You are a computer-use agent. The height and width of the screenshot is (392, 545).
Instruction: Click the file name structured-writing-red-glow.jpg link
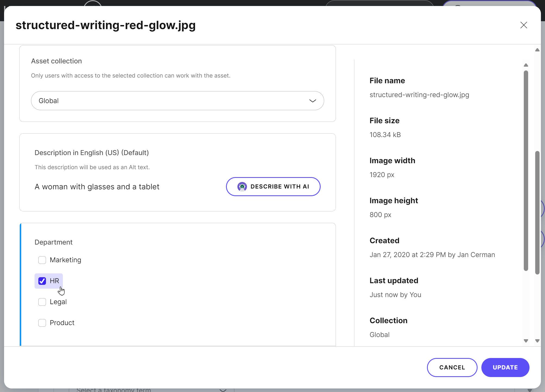coord(419,95)
